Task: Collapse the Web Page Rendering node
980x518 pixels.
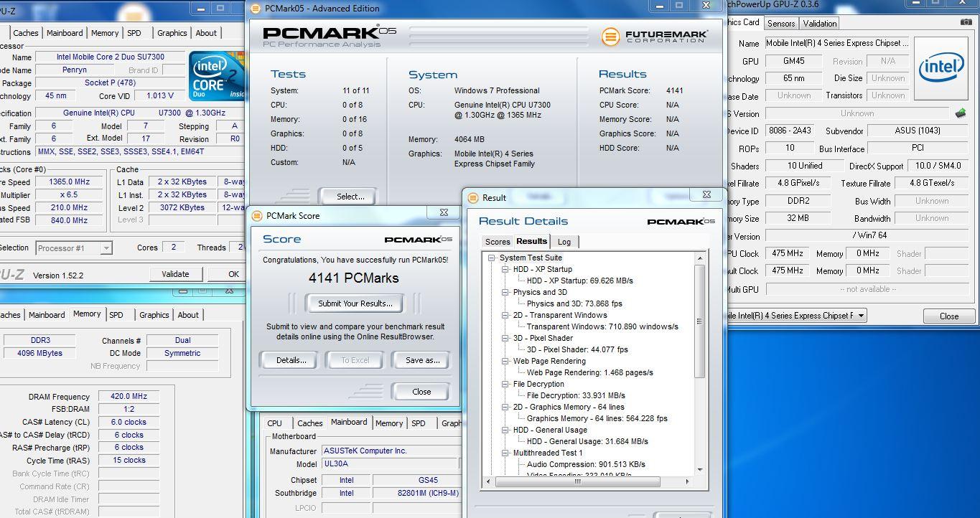Action: click(x=505, y=361)
